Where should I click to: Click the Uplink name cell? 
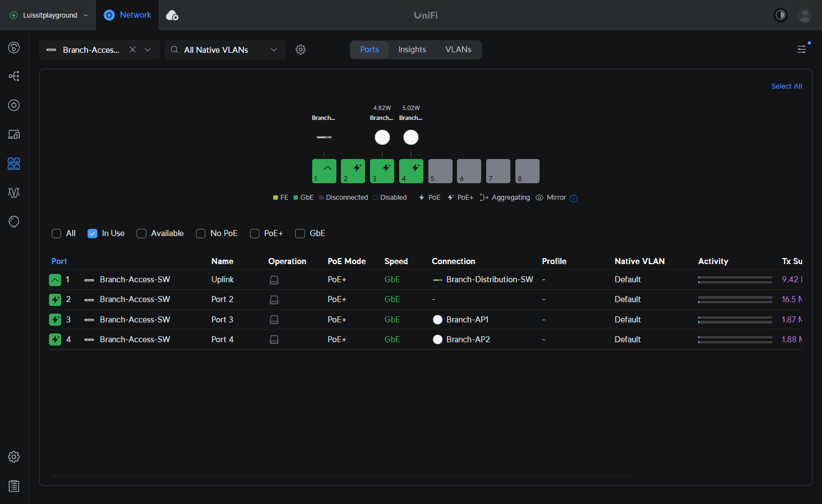coord(223,280)
